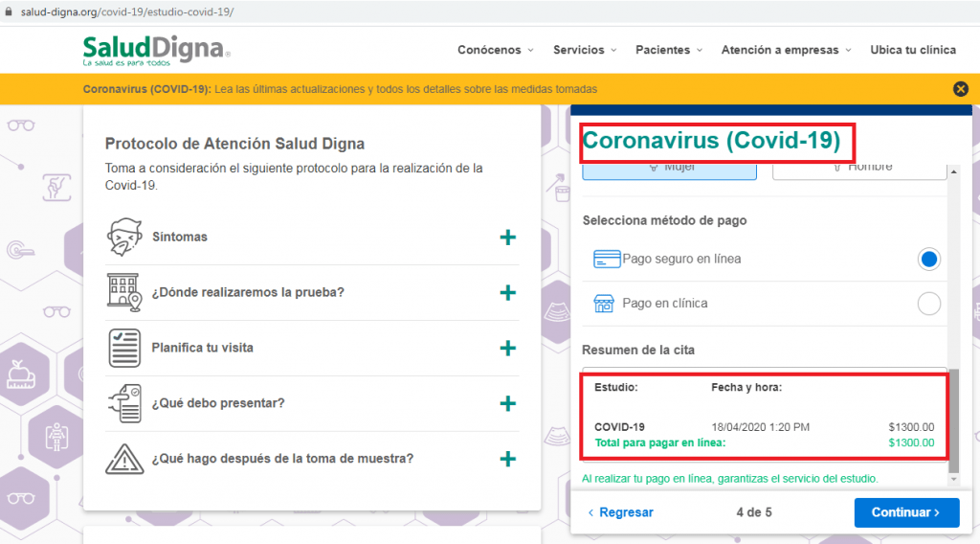Open the Atención a empresas menu
Screen dimensions: 980x544
787,50
